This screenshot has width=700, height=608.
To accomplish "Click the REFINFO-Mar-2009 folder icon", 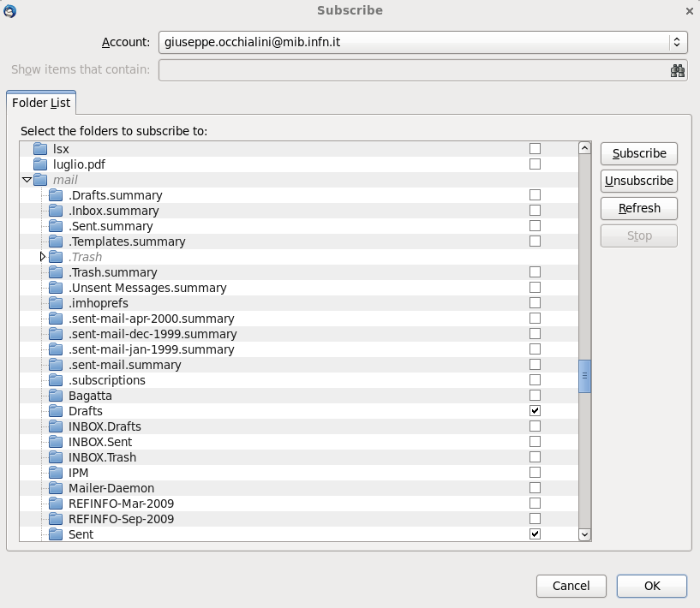I will point(56,504).
